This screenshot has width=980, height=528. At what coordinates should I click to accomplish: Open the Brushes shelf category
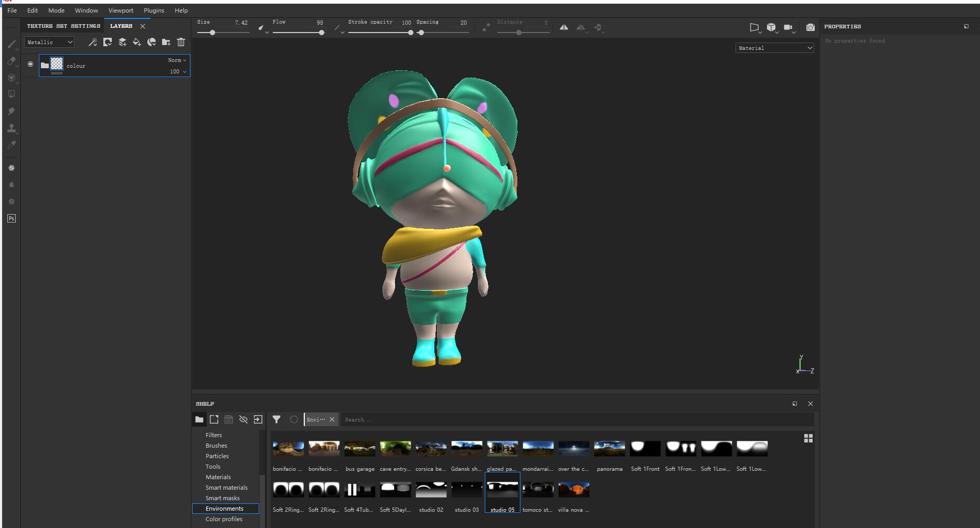click(216, 446)
